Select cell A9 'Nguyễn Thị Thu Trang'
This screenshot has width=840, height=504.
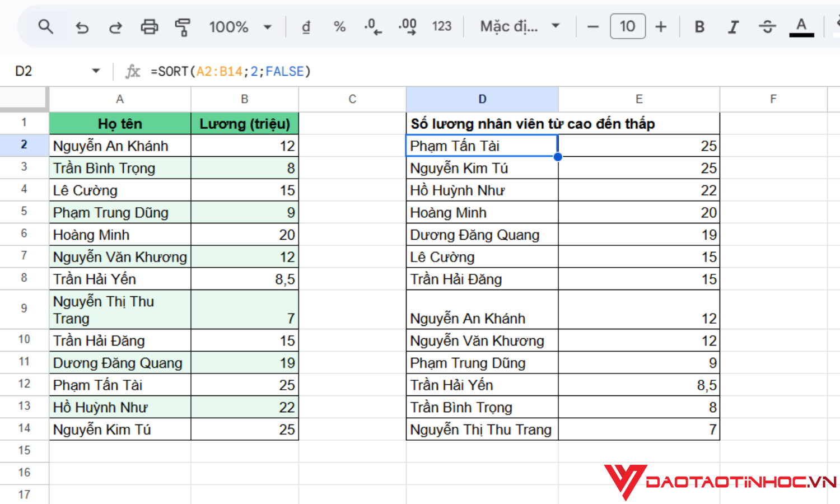(x=120, y=310)
